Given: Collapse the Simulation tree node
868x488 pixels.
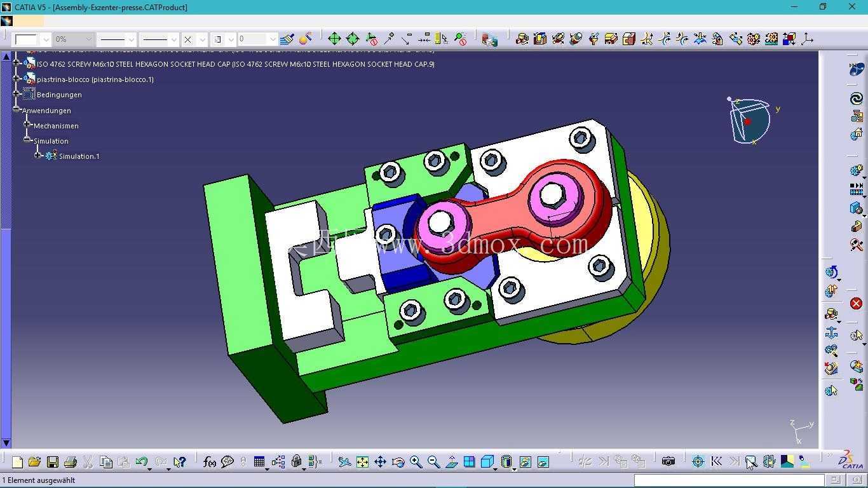Looking at the screenshot, I should pos(27,140).
